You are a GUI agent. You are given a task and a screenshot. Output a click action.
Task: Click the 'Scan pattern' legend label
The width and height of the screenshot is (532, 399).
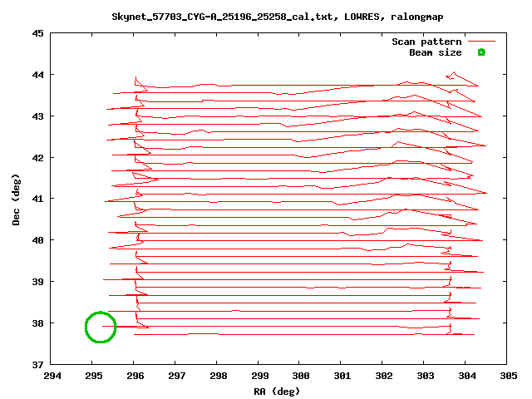click(x=426, y=42)
